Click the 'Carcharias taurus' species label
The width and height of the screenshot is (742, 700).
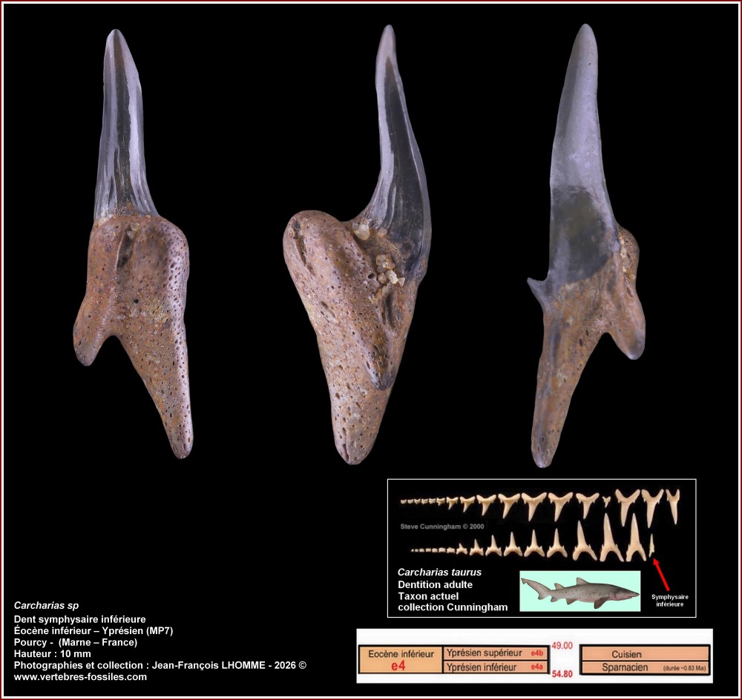(439, 572)
